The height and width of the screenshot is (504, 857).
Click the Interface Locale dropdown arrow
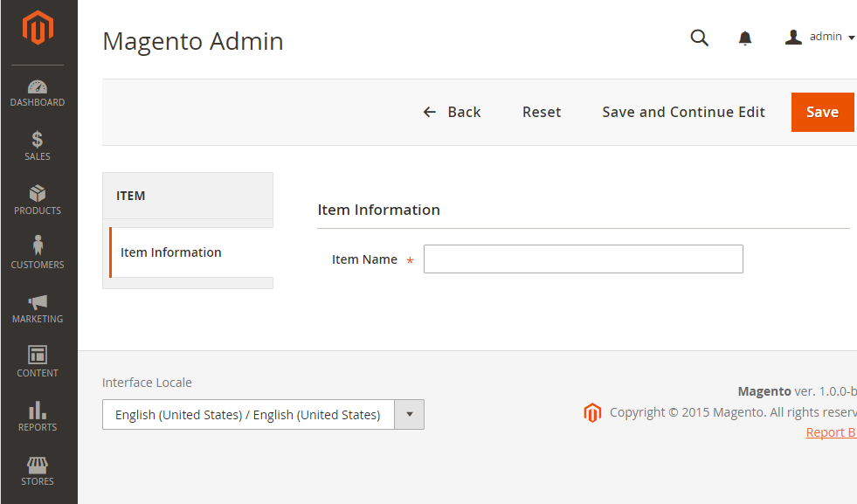click(410, 414)
